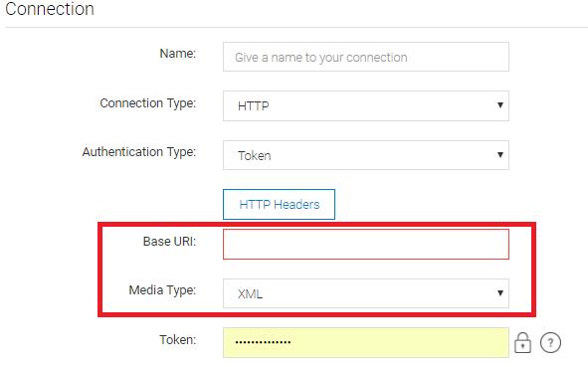Click the Base URI label

click(x=169, y=242)
